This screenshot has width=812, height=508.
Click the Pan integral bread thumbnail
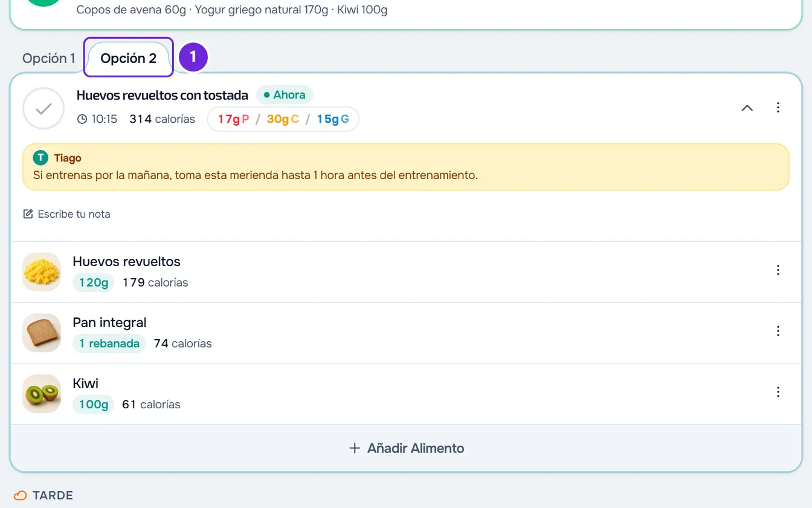[42, 333]
